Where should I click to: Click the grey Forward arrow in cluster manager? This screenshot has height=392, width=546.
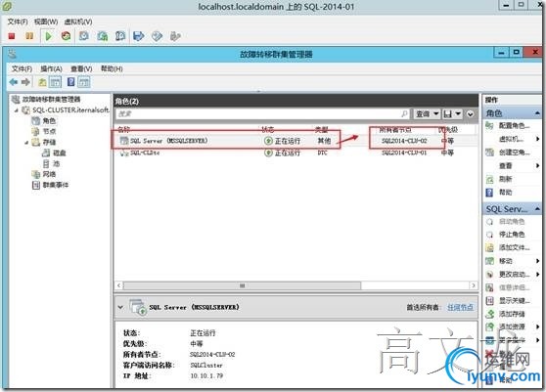click(x=25, y=82)
